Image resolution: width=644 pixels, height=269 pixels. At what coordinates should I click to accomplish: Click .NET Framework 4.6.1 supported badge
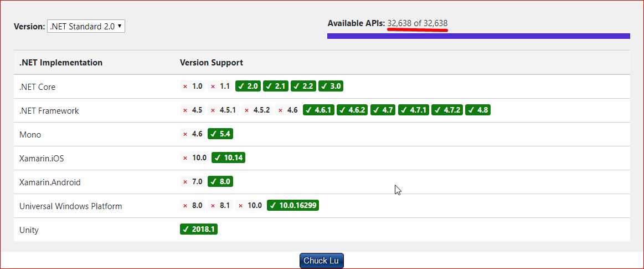(x=319, y=110)
